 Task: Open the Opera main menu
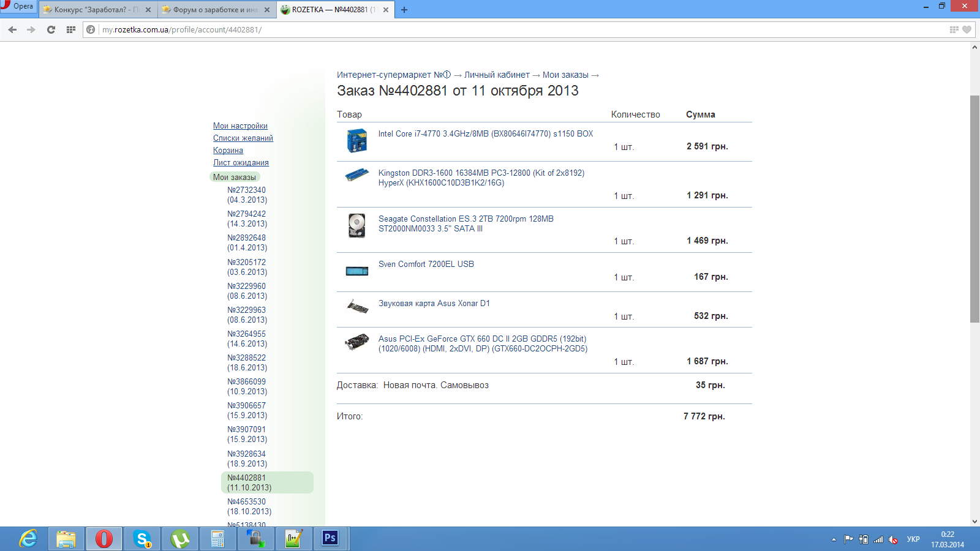[18, 7]
